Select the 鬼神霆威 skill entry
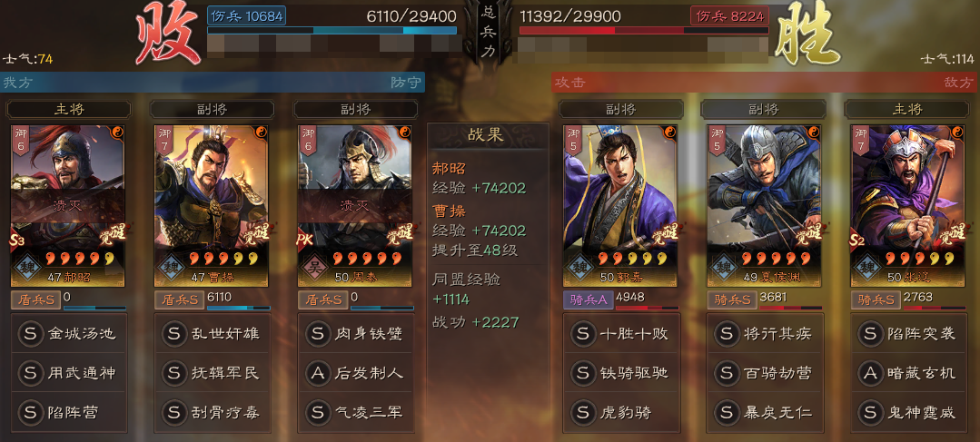The width and height of the screenshot is (980, 442). (x=908, y=413)
